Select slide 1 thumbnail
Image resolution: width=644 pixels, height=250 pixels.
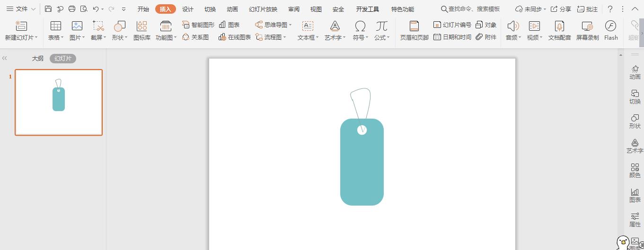[59, 102]
